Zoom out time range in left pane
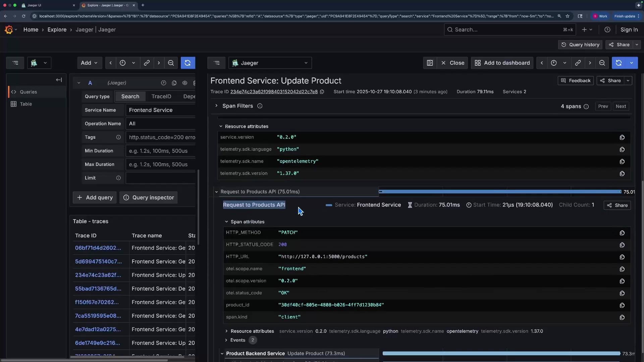The height and width of the screenshot is (362, 644). click(x=171, y=63)
